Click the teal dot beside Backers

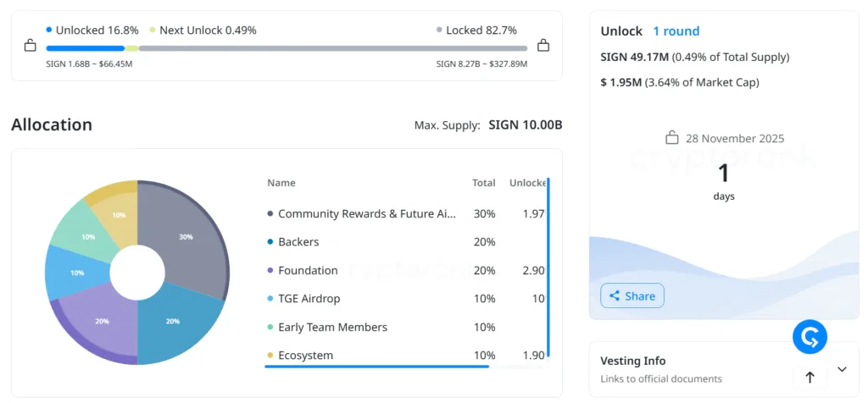point(270,241)
